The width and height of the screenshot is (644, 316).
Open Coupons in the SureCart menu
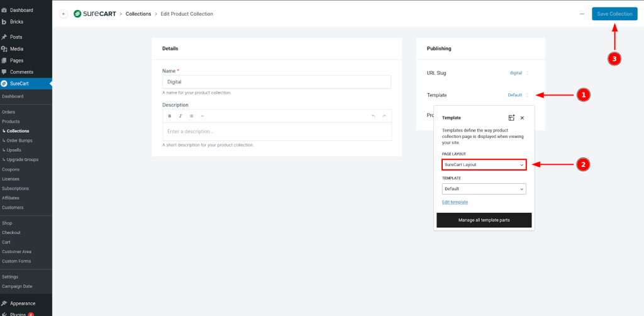pos(11,169)
